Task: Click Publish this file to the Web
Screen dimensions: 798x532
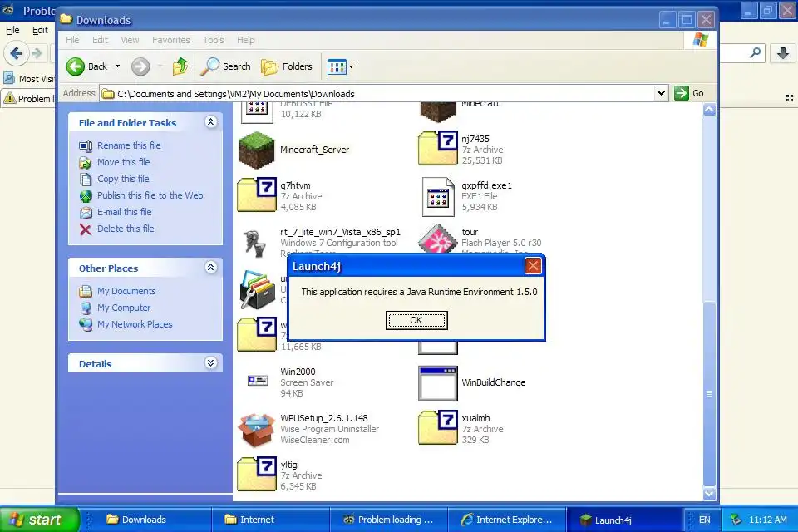Action: [x=150, y=195]
